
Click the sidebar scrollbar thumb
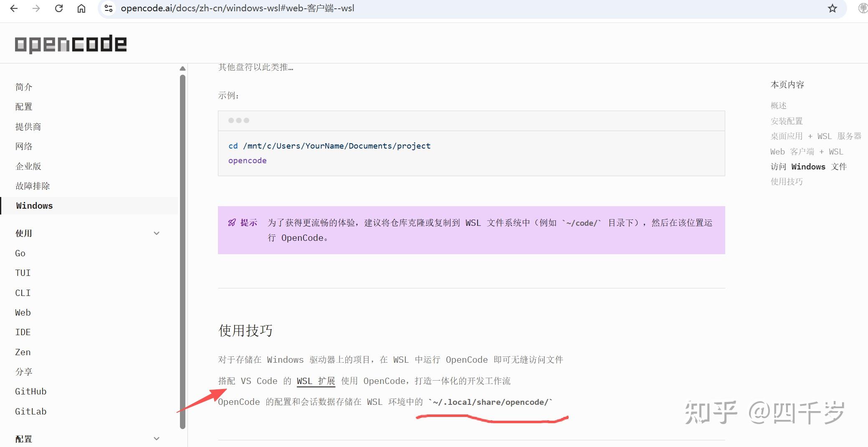tap(182, 252)
